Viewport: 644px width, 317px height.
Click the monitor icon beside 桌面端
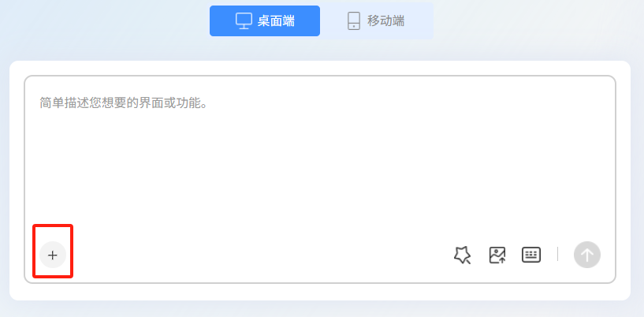(x=244, y=21)
